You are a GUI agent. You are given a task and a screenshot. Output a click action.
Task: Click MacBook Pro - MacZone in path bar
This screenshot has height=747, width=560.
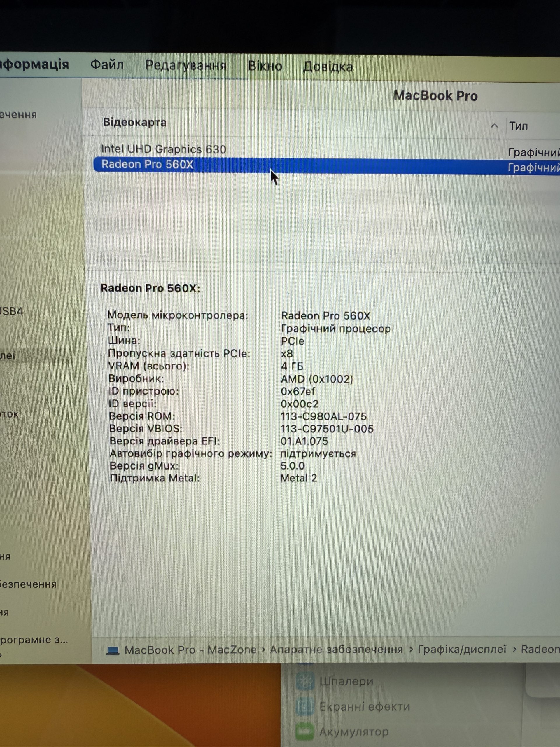pyautogui.click(x=190, y=650)
